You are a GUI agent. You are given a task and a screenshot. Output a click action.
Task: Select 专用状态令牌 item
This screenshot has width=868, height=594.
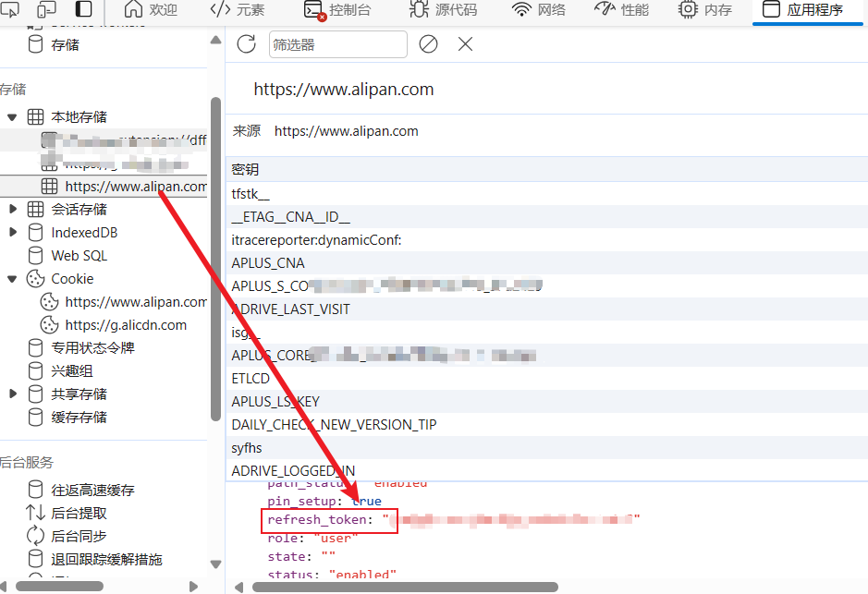(x=92, y=348)
